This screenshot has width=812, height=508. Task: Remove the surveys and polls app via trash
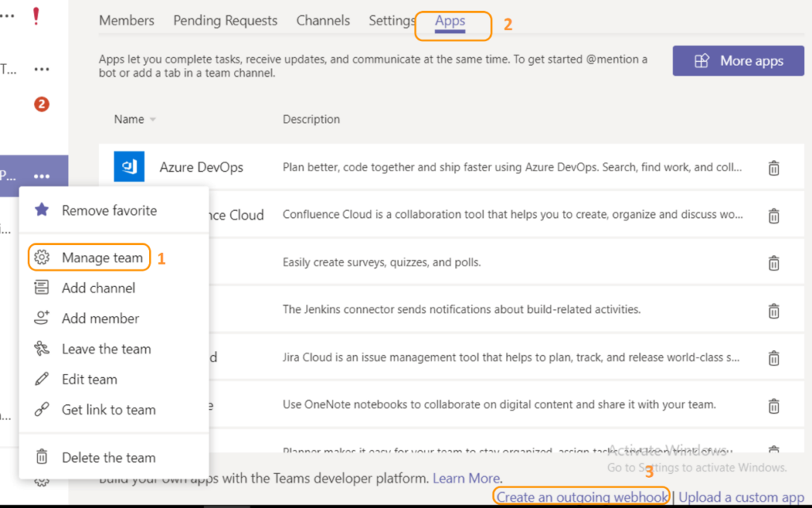774,263
